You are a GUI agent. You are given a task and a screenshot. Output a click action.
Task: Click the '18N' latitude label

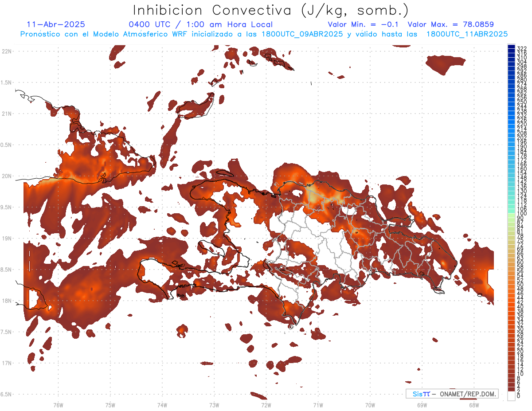click(6, 301)
